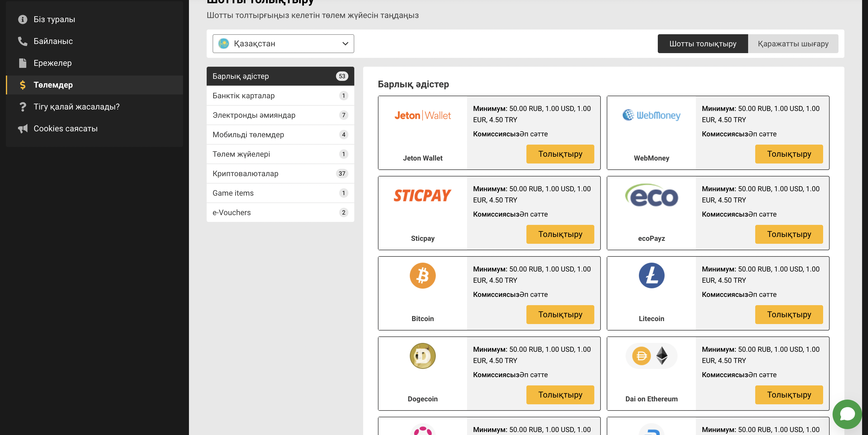Click the STICPAY logo

(x=422, y=196)
